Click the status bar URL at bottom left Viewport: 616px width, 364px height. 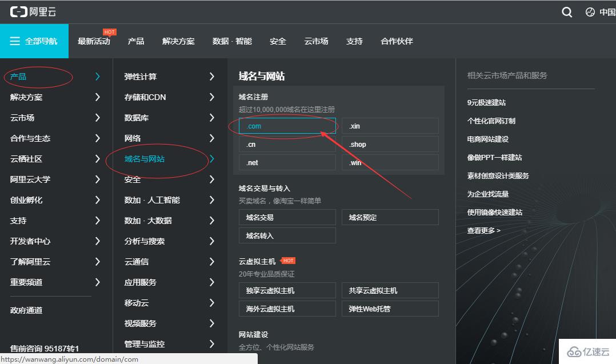tap(70, 359)
